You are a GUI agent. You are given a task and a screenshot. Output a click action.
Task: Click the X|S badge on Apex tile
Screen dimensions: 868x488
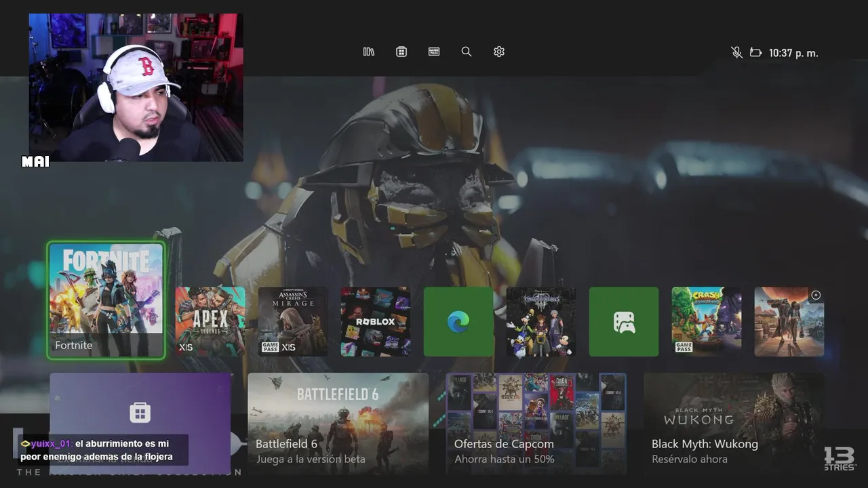coord(186,348)
